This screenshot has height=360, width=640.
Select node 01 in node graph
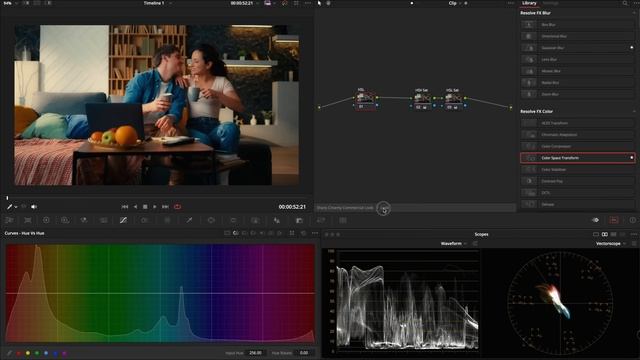[x=365, y=100]
